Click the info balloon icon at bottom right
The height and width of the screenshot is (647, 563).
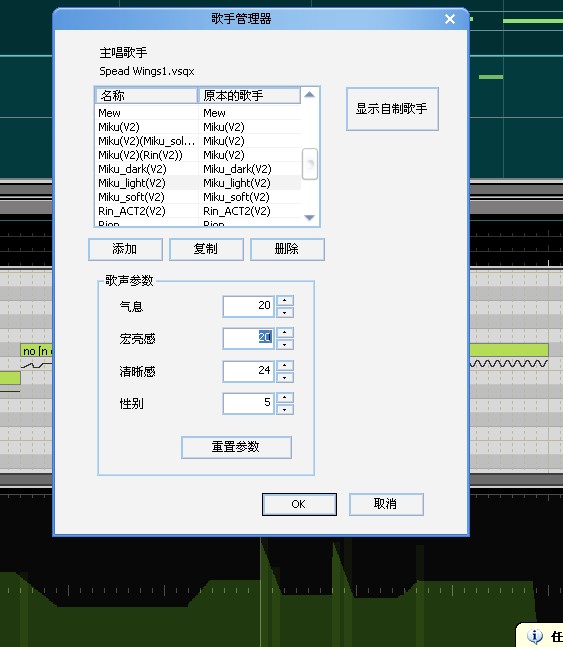[x=534, y=637]
